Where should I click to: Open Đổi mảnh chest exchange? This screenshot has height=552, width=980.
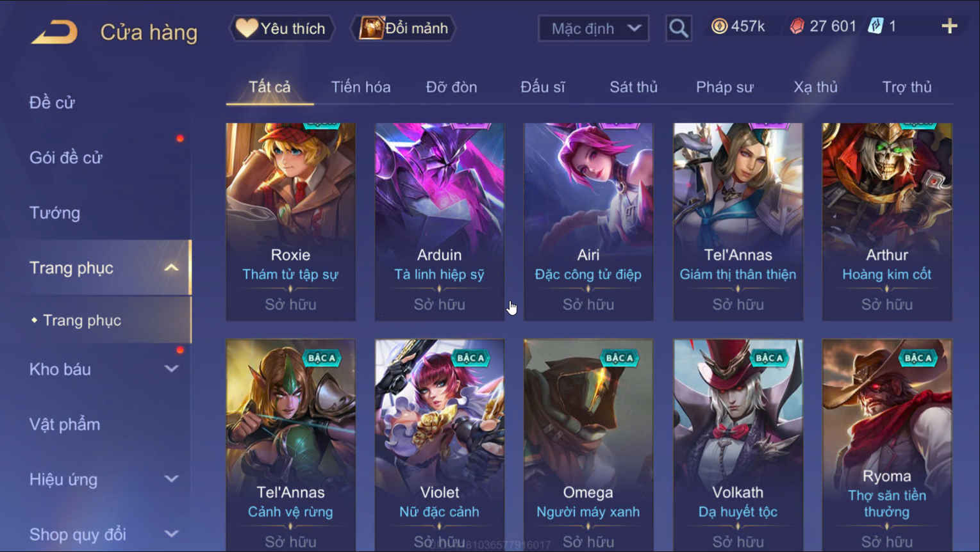click(403, 28)
